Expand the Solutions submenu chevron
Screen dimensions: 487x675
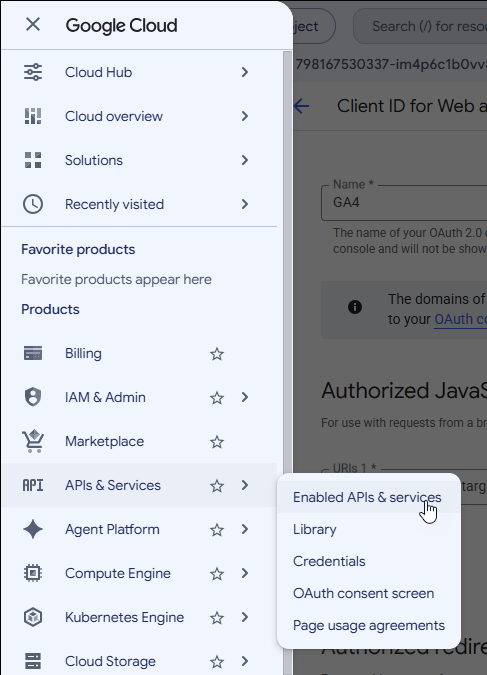pos(245,160)
